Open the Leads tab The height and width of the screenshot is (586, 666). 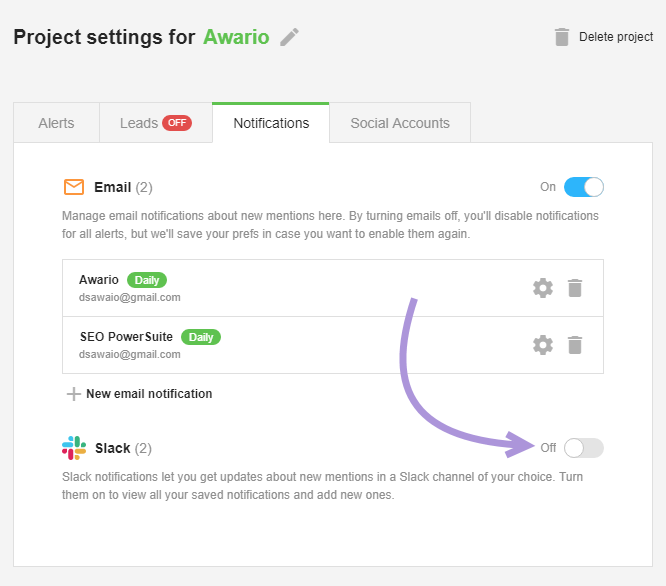(x=156, y=123)
